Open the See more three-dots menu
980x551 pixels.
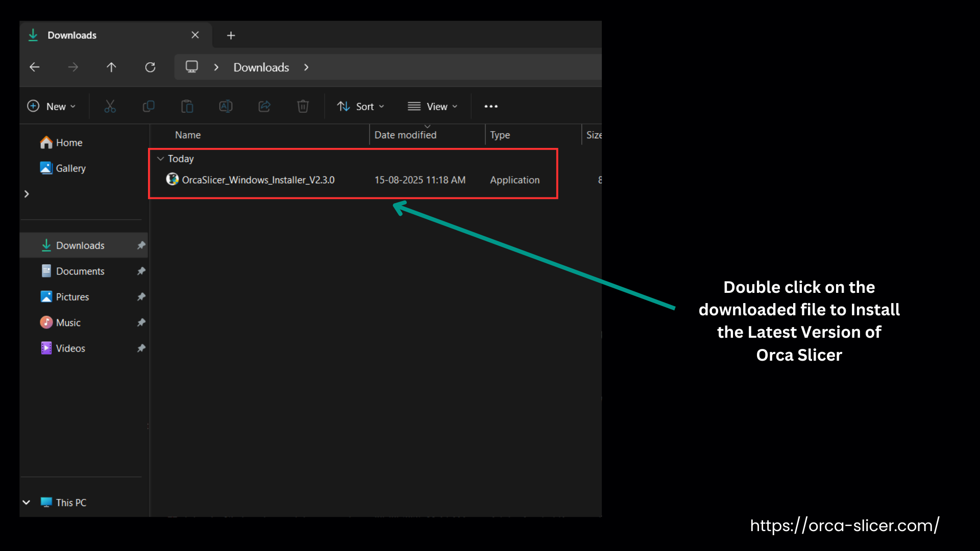pos(491,106)
